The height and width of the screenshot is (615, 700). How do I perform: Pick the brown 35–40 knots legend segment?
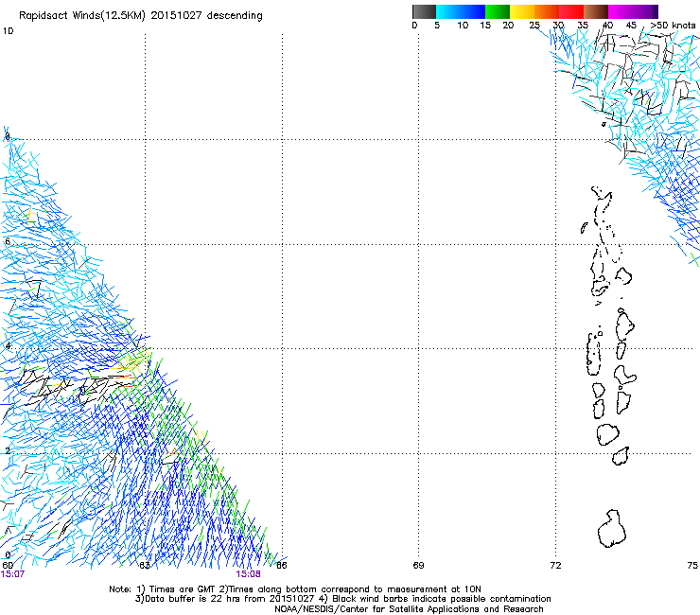[596, 11]
